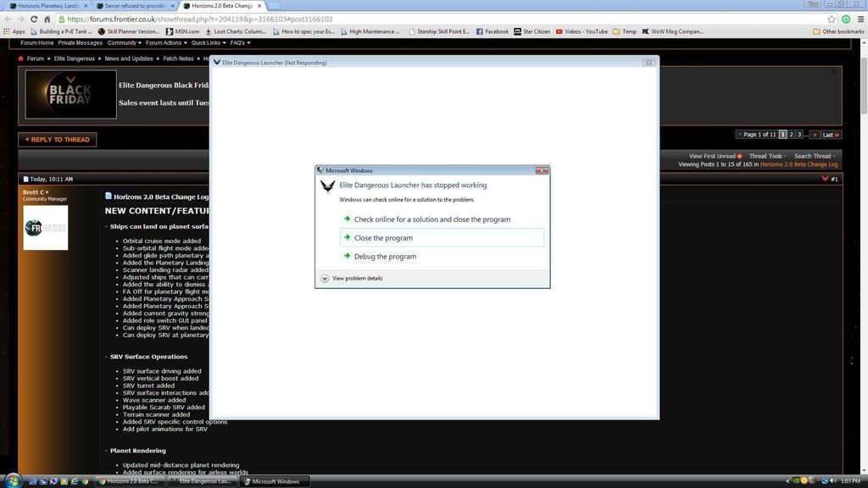Click the Black Friday banner image
The height and width of the screenshot is (488, 868).
[x=71, y=94]
